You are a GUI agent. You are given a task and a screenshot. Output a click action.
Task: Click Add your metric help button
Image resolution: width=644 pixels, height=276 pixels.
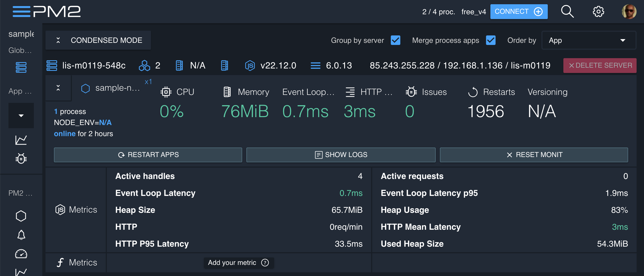pyautogui.click(x=239, y=263)
